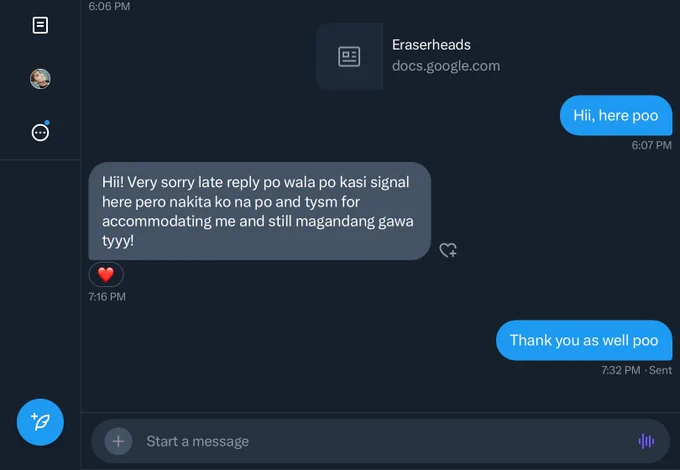Open the More options circle icon
Screen dimensions: 680x470
pos(40,132)
